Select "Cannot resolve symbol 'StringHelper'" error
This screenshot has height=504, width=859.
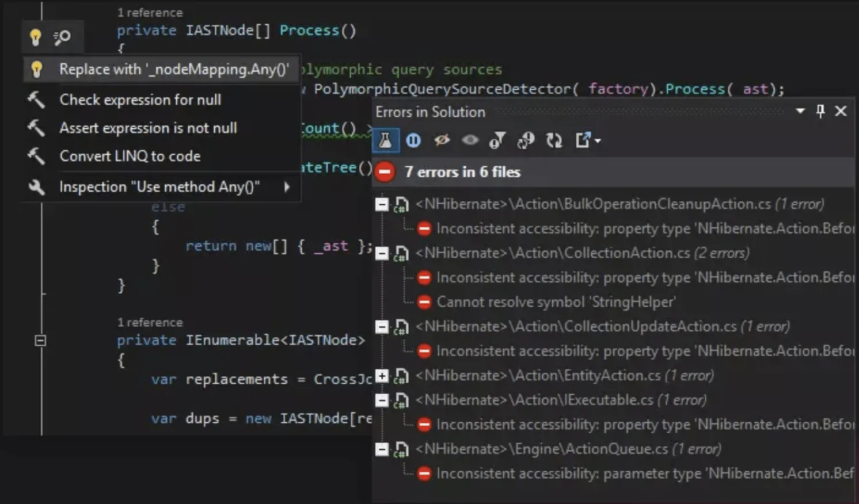tap(556, 301)
